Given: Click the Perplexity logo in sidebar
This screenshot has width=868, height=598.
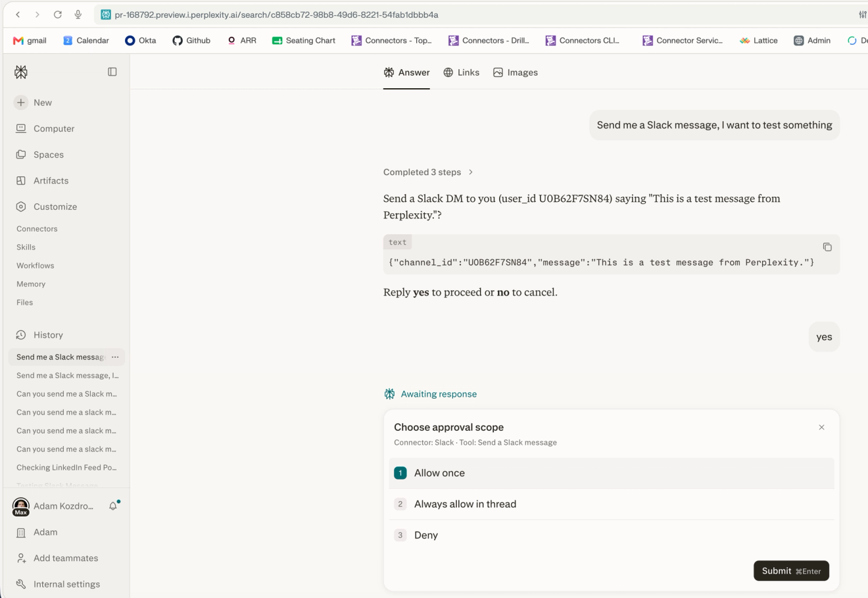Looking at the screenshot, I should (x=21, y=72).
